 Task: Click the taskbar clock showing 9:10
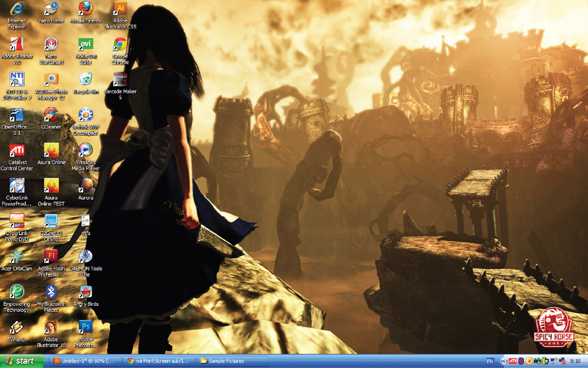coord(575,361)
